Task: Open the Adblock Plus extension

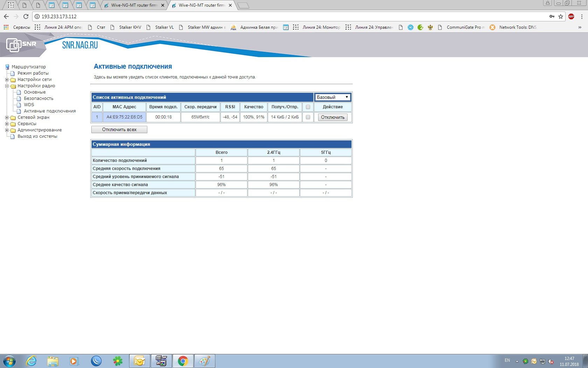Action: pyautogui.click(x=571, y=16)
